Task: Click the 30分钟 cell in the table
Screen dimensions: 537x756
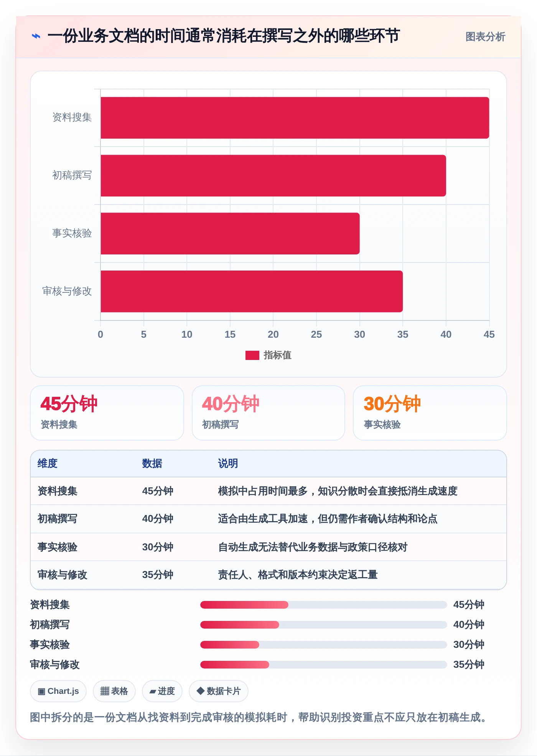Action: 158,547
